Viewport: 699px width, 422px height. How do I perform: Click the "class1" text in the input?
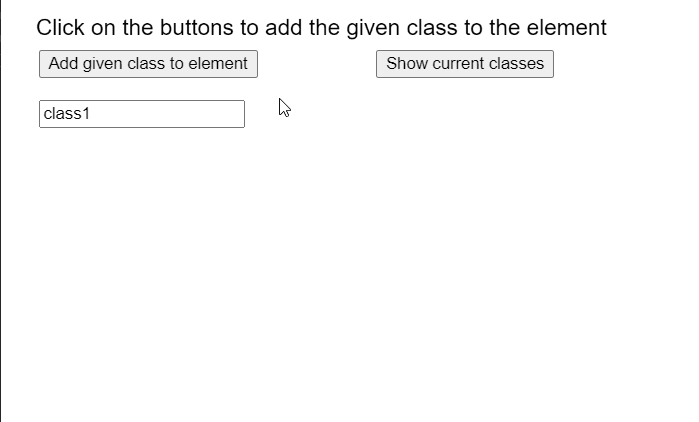point(67,114)
